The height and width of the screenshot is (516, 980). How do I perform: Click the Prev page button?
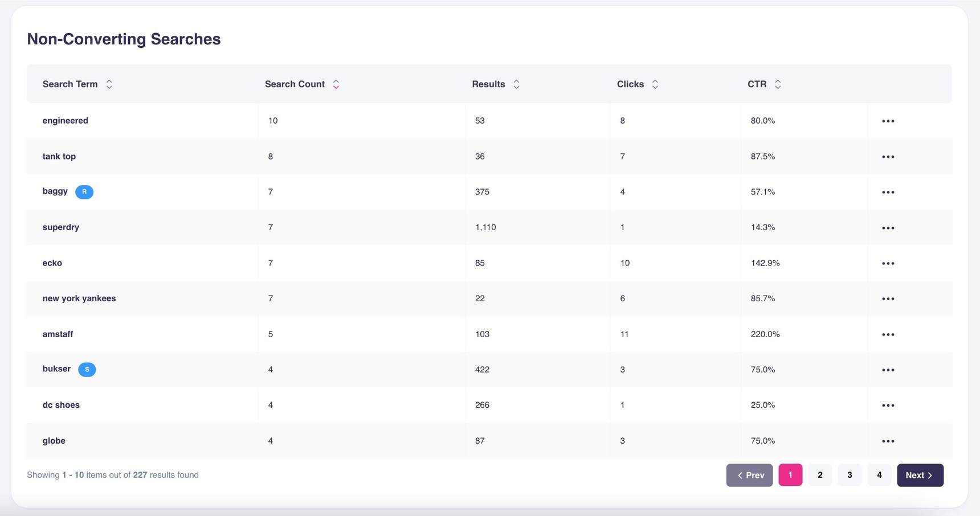pos(749,475)
